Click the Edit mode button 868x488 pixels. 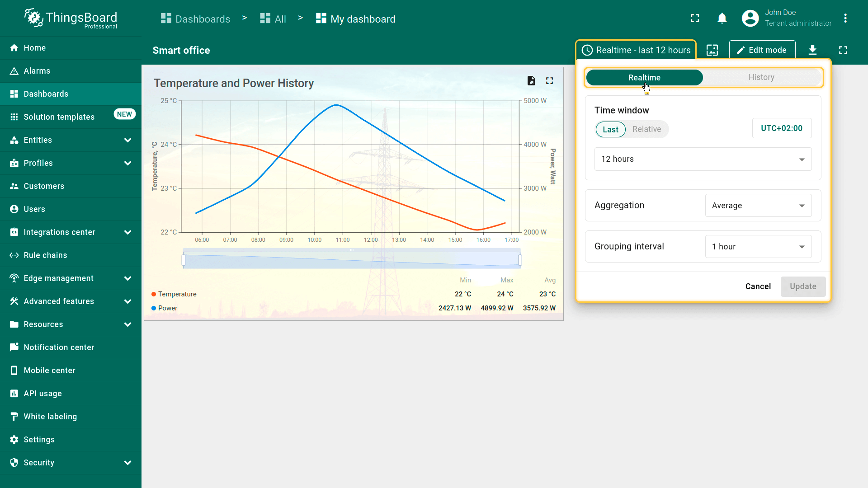coord(762,50)
